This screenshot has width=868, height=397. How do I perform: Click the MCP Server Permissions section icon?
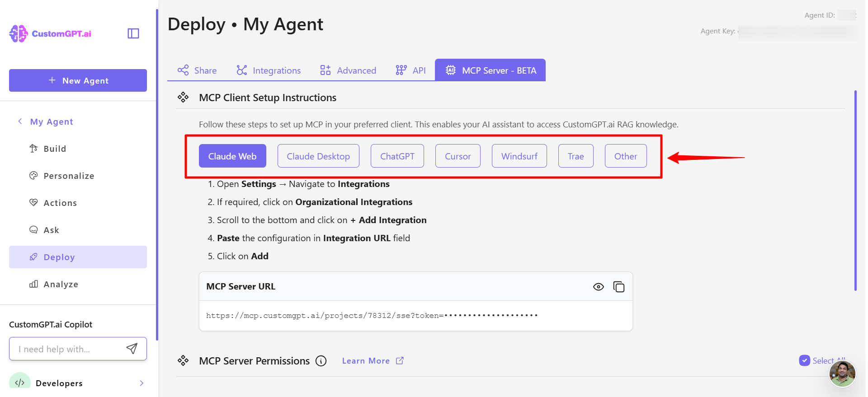point(183,360)
